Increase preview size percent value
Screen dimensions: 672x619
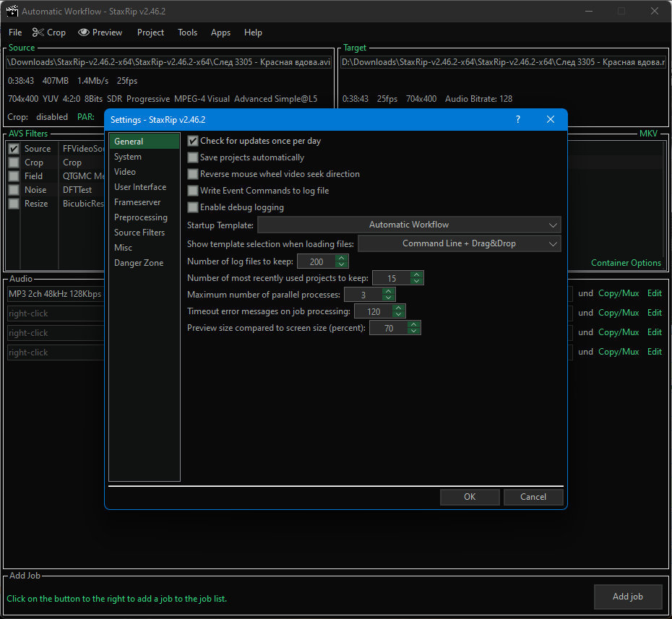(413, 325)
